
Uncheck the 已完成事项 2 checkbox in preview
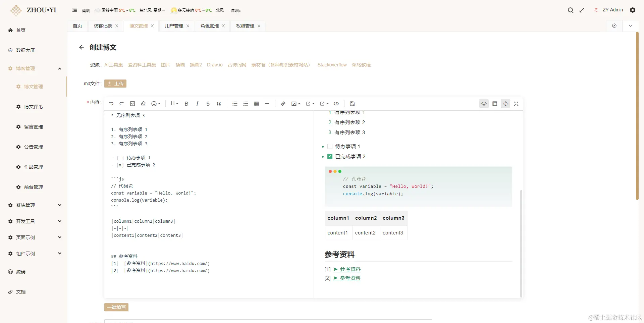tap(330, 157)
